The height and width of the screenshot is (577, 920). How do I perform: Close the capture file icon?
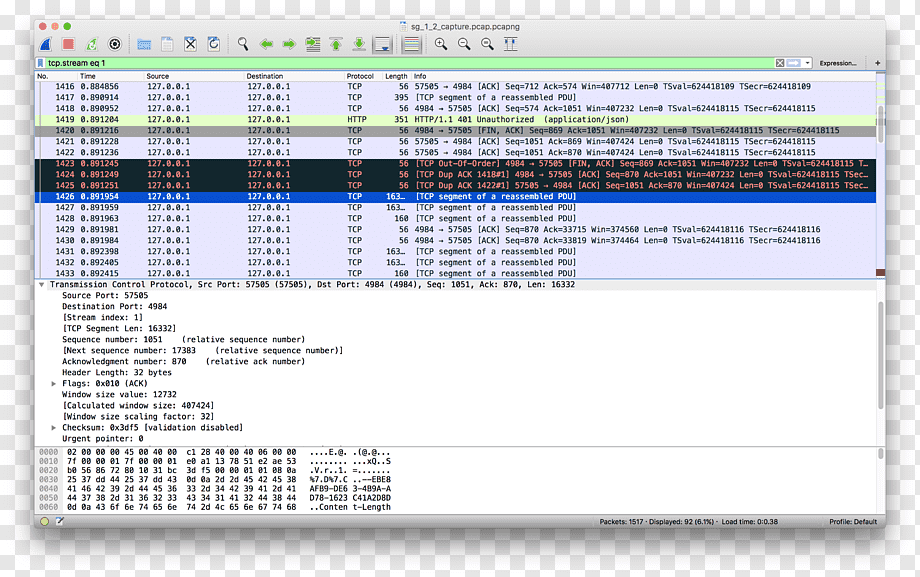point(190,44)
